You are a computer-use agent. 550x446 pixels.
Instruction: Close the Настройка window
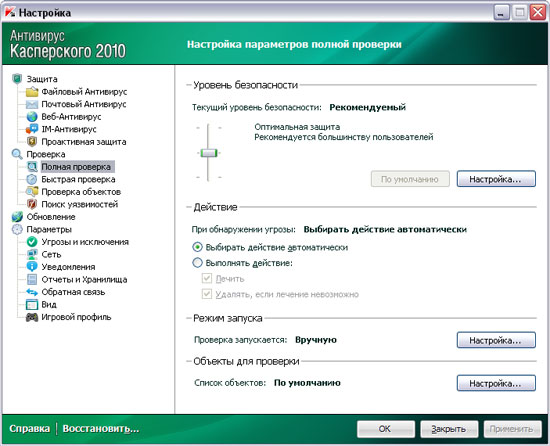coord(538,13)
